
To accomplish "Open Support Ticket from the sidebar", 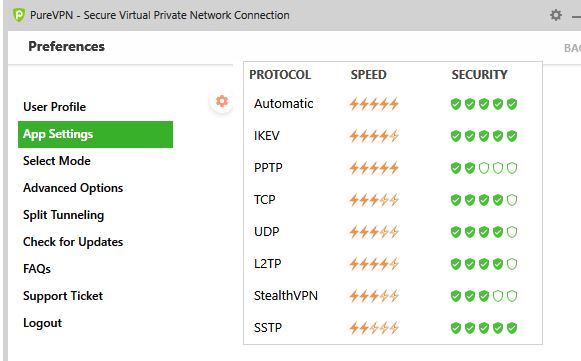I will pyautogui.click(x=63, y=296).
